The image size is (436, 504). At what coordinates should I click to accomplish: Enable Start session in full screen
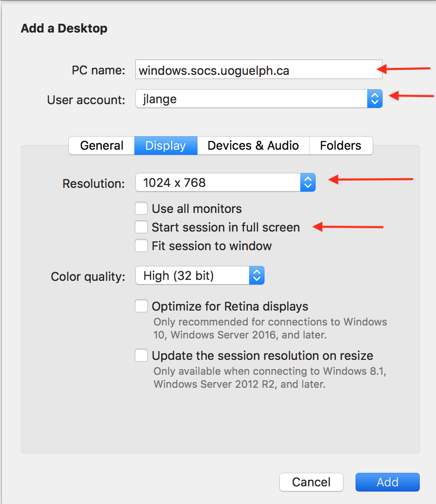coord(141,227)
